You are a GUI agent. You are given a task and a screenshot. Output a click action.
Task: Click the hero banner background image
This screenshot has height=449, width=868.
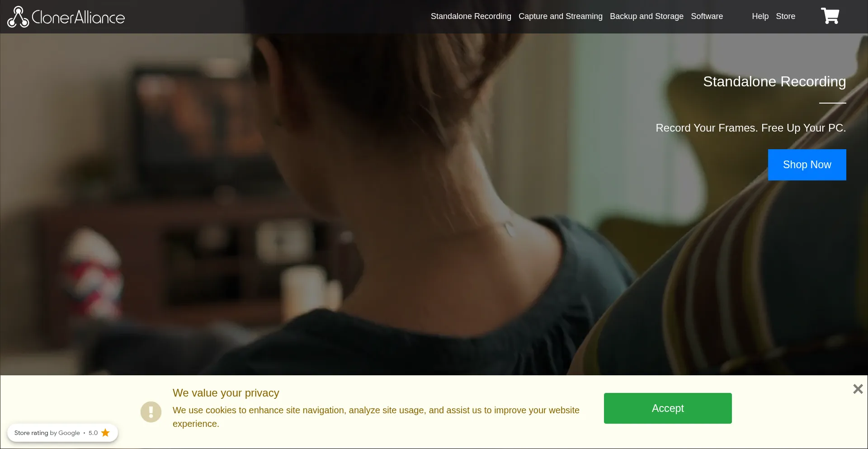pos(316,203)
